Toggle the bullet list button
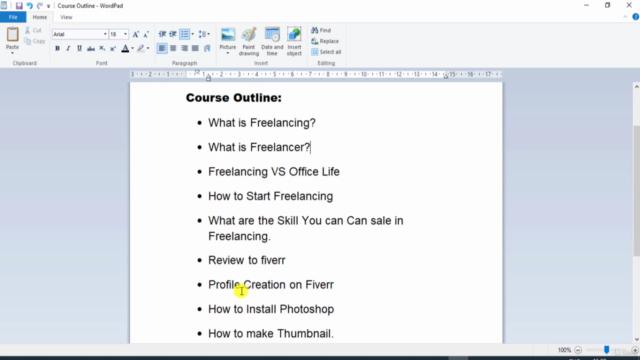Viewport: 640px width, 360px height. pyautogui.click(x=184, y=34)
